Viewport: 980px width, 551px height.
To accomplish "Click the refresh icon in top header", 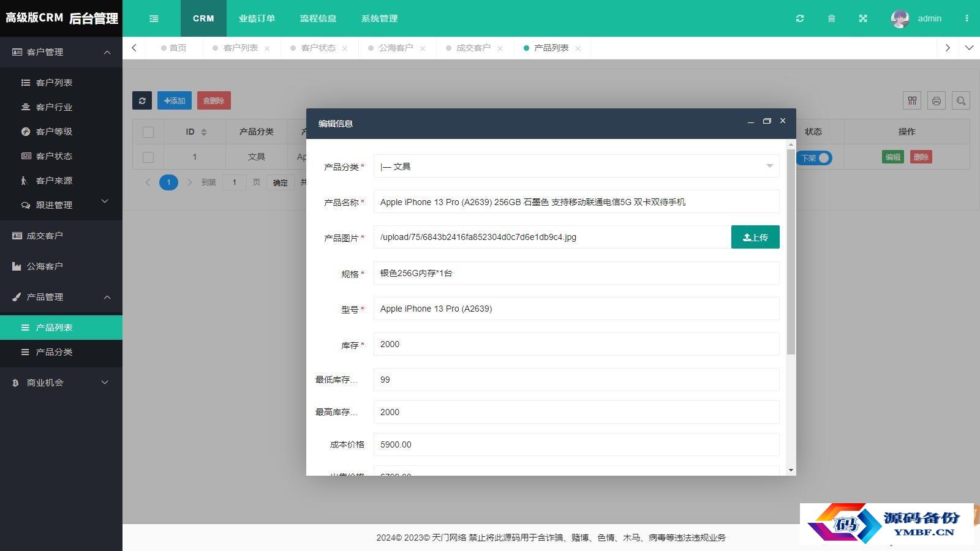I will coord(800,18).
